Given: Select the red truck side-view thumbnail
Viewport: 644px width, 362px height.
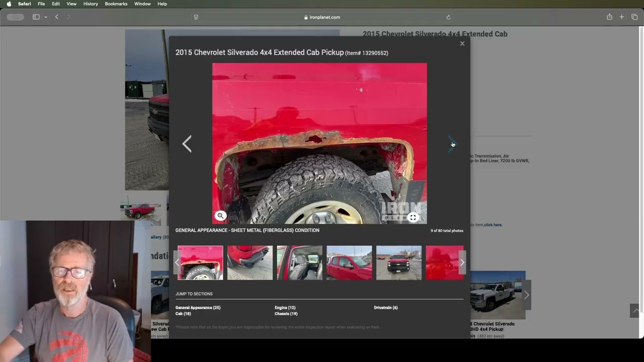Looking at the screenshot, I should pyautogui.click(x=349, y=262).
